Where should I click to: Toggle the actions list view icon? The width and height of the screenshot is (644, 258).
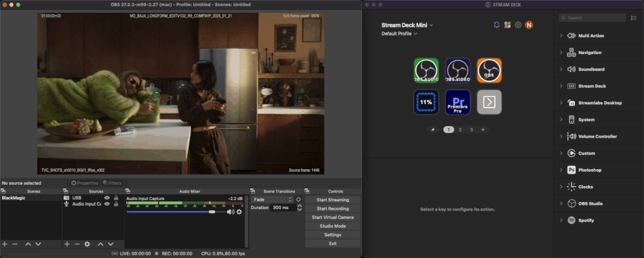point(634,17)
